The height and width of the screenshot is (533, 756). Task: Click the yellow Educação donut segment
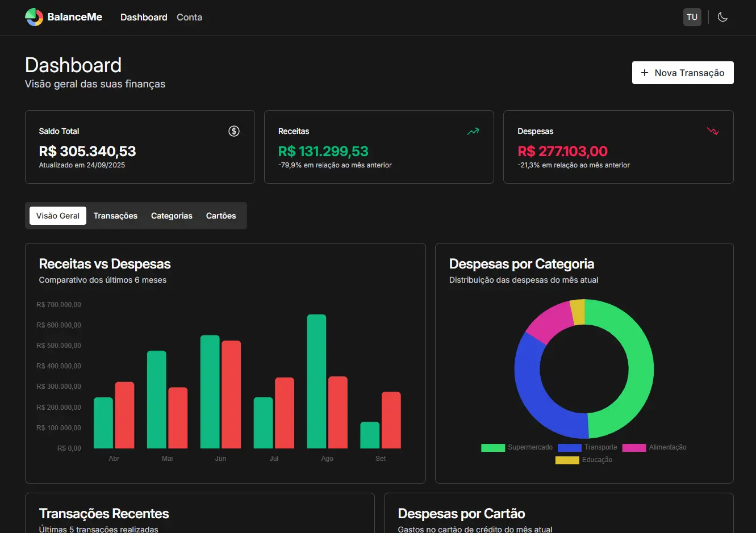click(x=578, y=312)
